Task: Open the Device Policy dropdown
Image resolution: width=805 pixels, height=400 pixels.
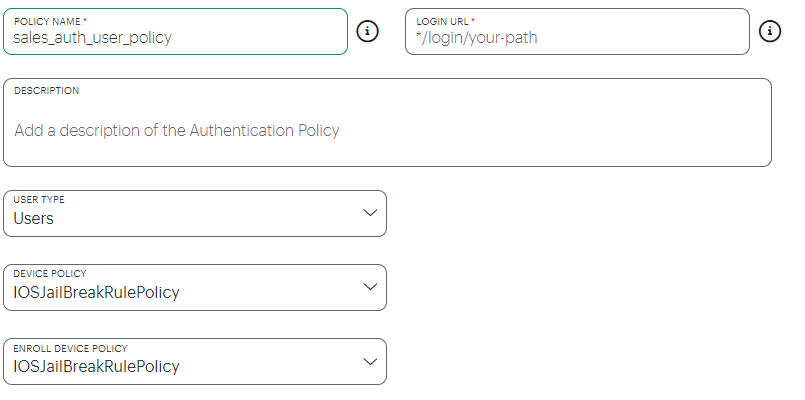Action: [x=195, y=288]
